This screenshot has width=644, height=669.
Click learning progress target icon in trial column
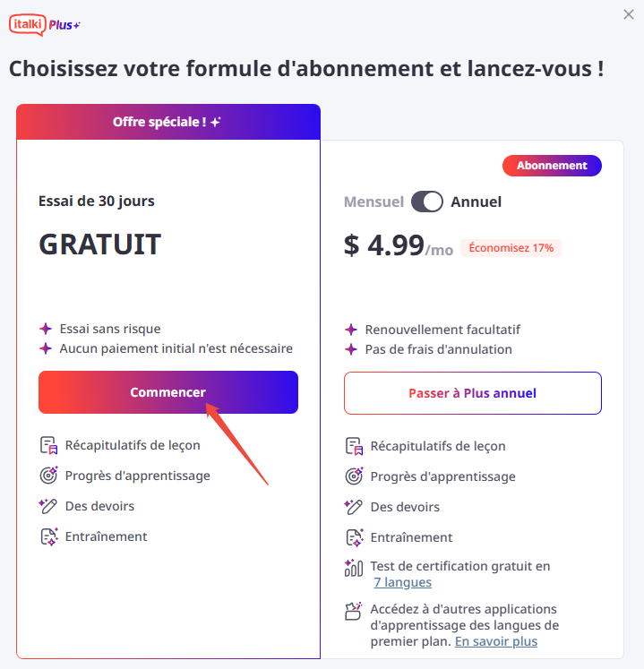(48, 476)
